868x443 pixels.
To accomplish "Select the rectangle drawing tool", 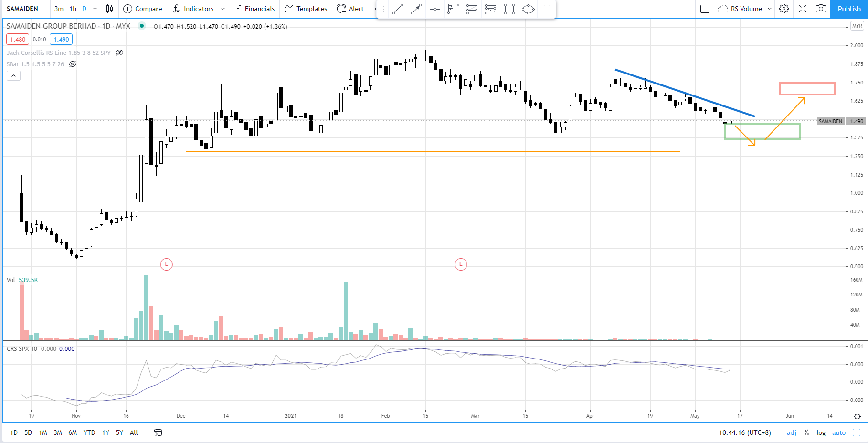I will click(x=509, y=9).
